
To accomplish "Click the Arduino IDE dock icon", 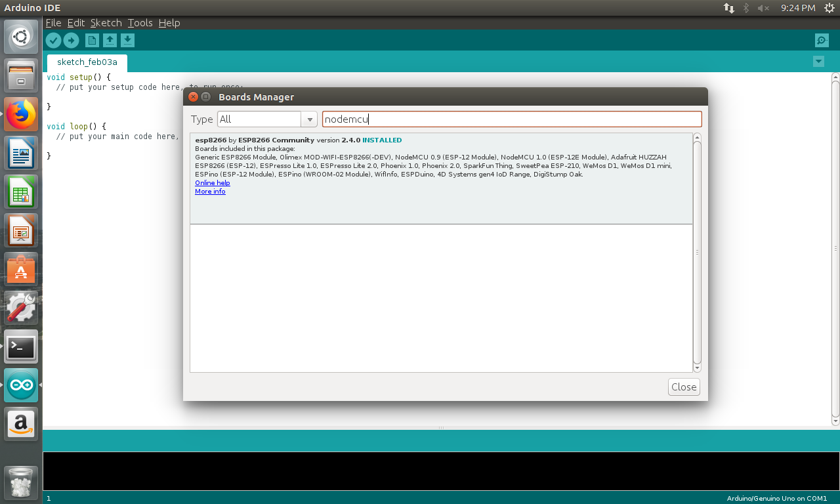I will [21, 385].
